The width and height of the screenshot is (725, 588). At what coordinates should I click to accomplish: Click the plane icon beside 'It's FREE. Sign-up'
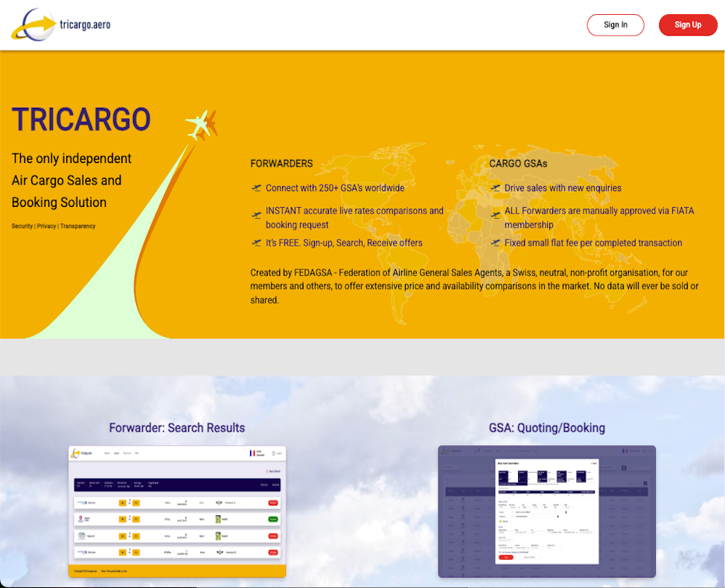[256, 243]
